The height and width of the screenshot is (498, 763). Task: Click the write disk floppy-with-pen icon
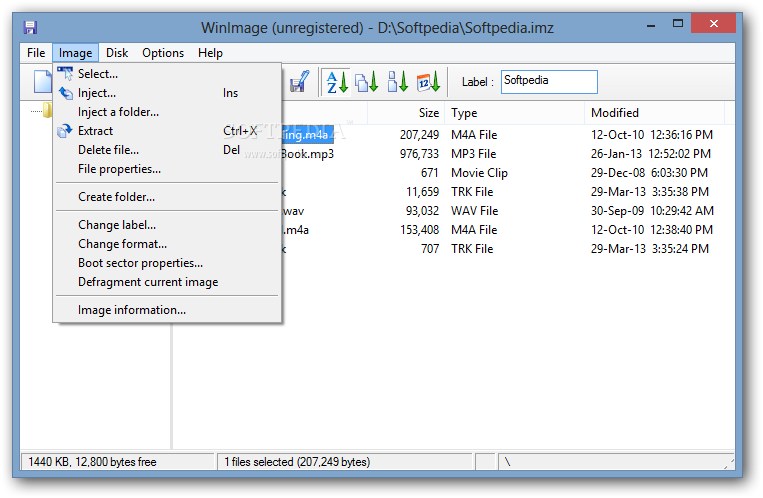[x=299, y=81]
